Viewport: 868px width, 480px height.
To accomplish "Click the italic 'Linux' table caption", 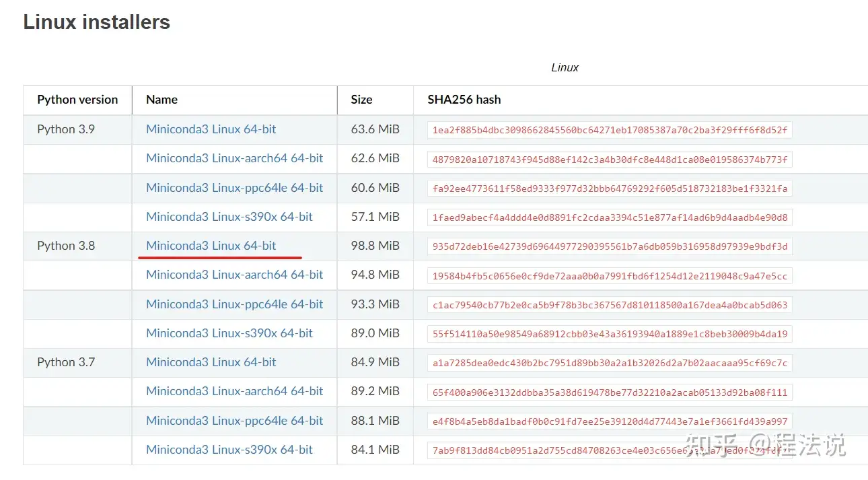I will [x=565, y=67].
